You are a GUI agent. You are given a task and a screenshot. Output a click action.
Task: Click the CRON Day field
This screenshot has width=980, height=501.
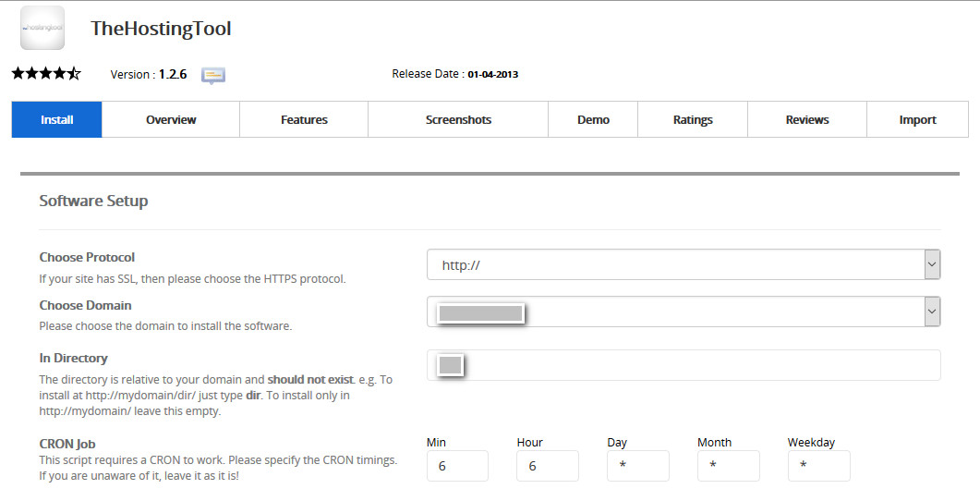point(638,466)
